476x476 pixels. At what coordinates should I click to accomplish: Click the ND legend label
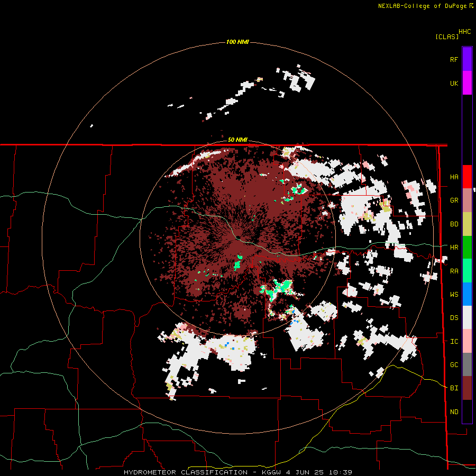tap(454, 412)
